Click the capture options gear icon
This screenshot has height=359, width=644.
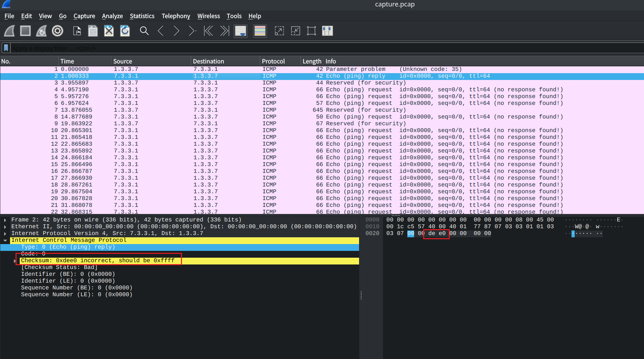tap(58, 31)
